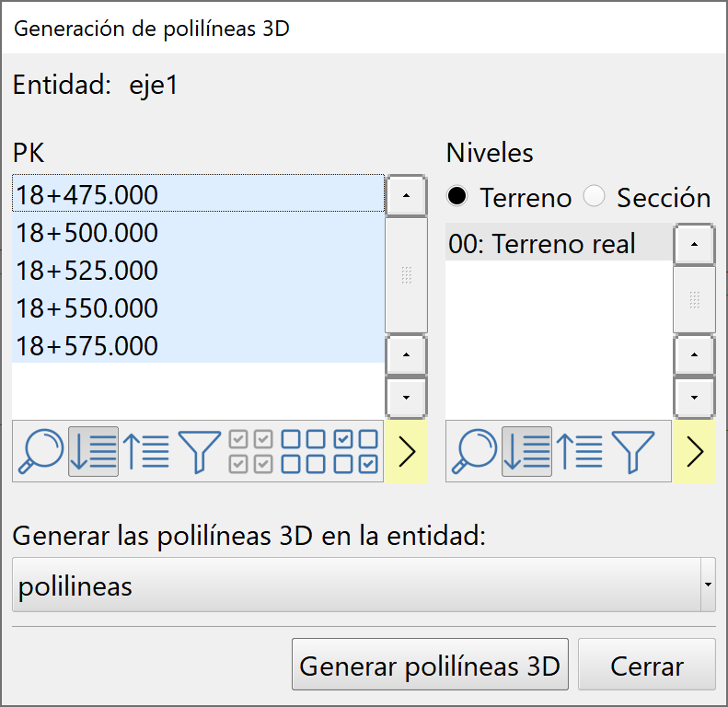Select PK row 18+475.000

click(198, 193)
